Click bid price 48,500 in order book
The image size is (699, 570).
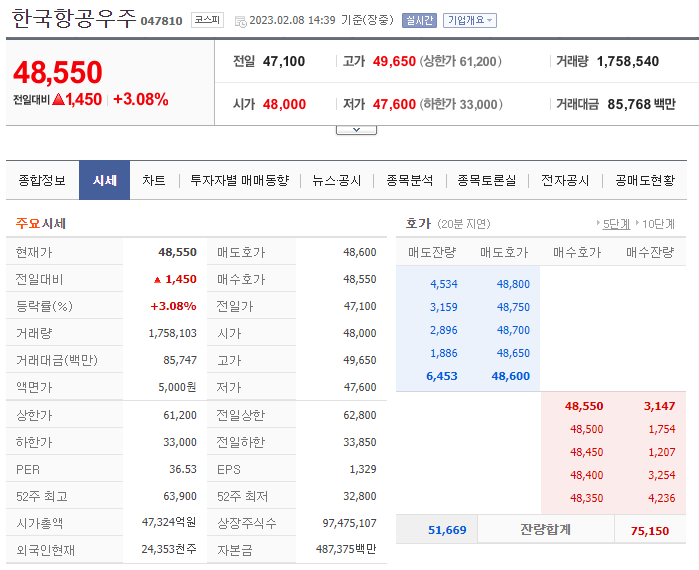tap(586, 429)
